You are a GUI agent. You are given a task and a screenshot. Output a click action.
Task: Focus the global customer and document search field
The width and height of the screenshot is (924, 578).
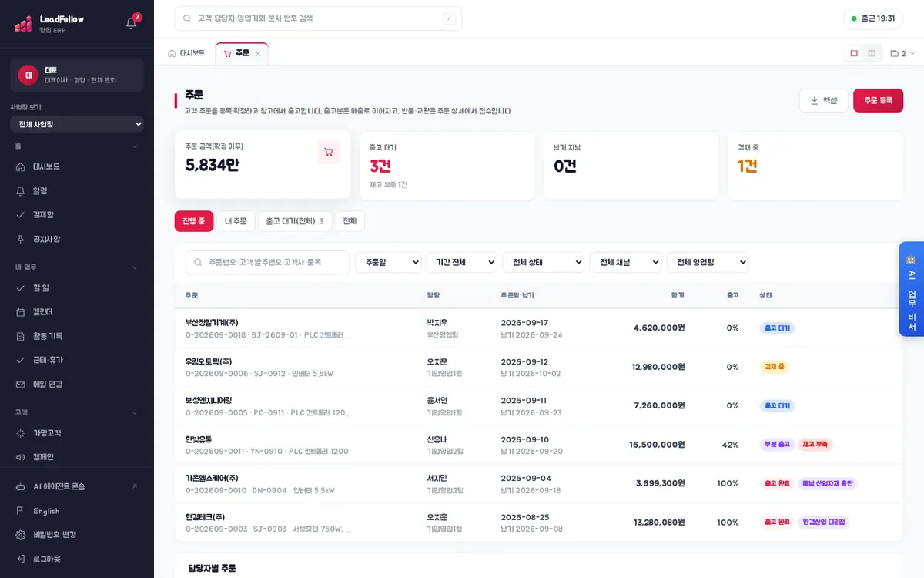318,18
